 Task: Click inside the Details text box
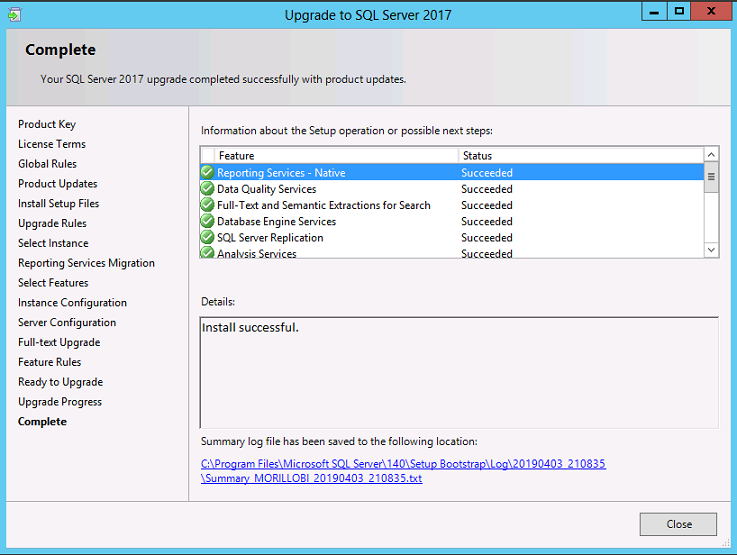tap(459, 373)
